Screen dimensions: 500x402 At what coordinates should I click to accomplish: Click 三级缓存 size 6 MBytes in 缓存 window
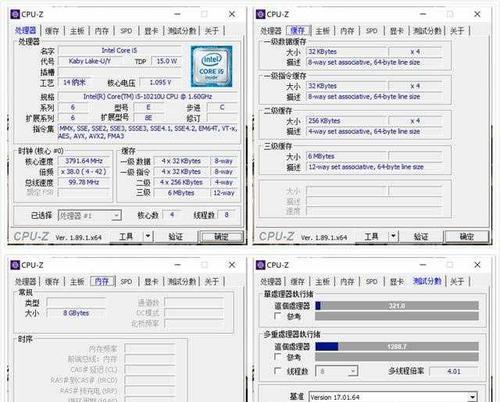347,156
